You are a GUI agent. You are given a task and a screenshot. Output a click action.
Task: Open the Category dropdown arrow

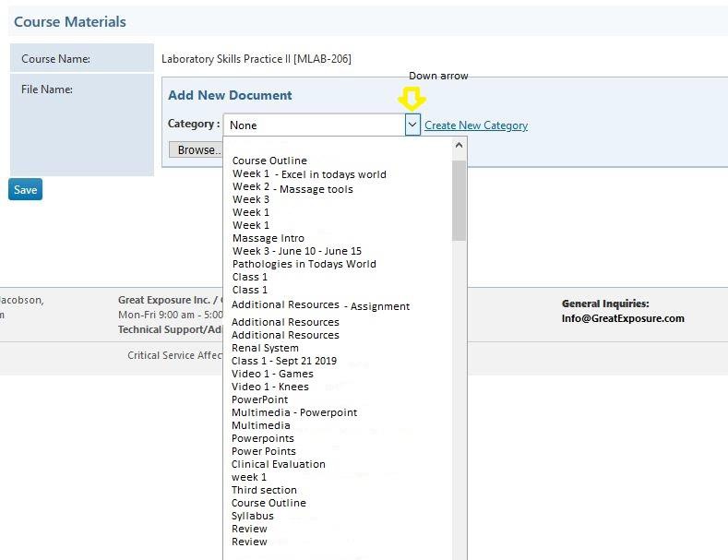pos(412,125)
